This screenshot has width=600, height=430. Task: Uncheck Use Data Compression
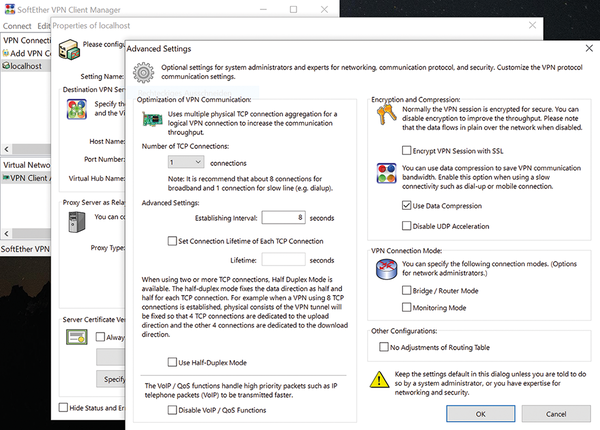(x=407, y=205)
